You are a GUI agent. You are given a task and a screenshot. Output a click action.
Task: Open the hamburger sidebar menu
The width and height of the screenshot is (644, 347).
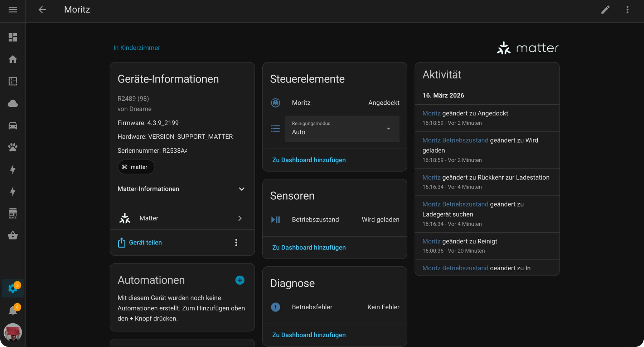click(13, 10)
